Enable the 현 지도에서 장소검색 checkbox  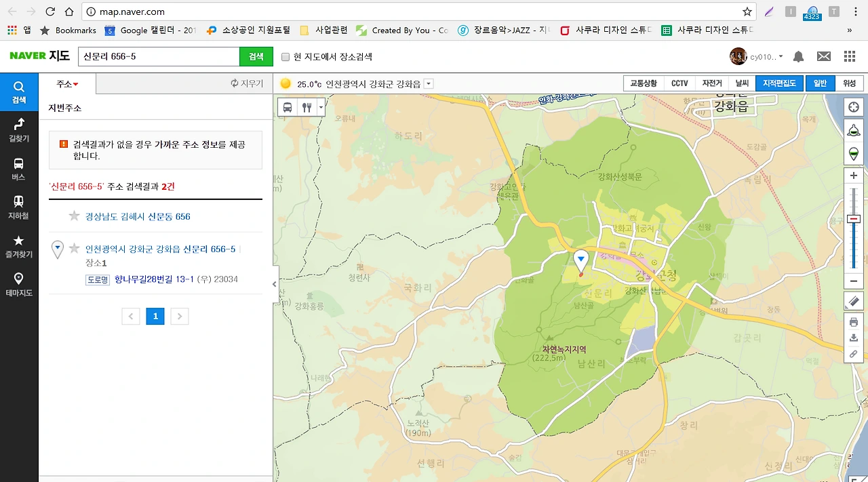click(x=285, y=57)
